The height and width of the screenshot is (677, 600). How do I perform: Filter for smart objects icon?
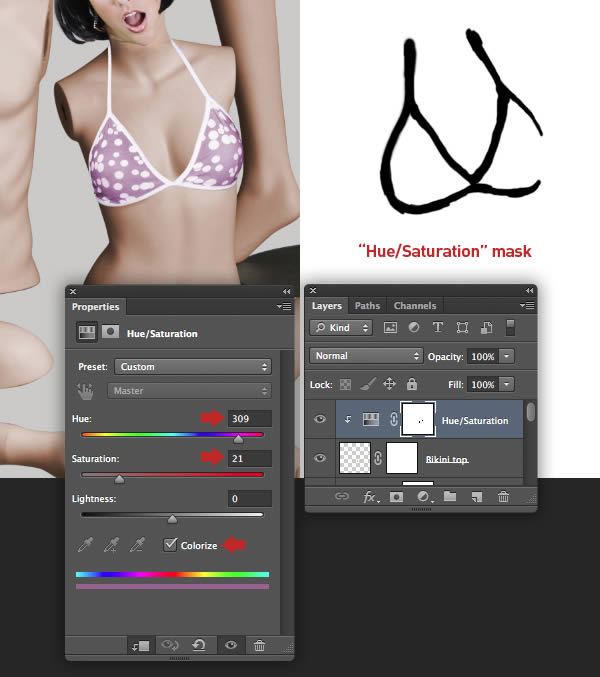pos(486,328)
